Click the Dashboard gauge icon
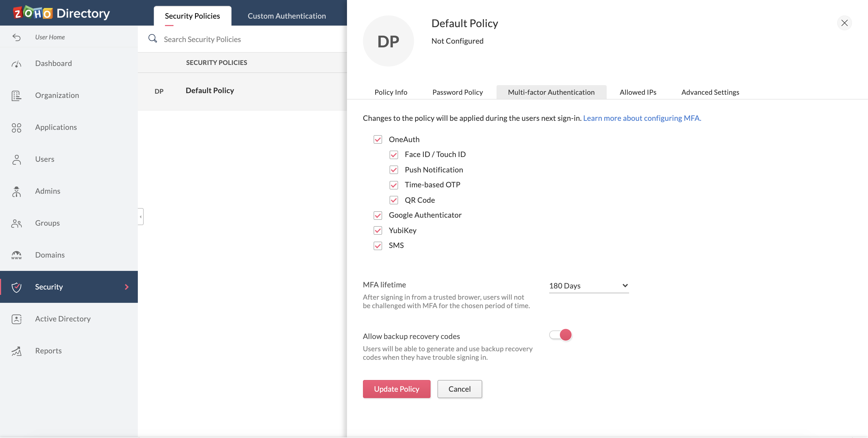This screenshot has height=438, width=868. pos(16,64)
